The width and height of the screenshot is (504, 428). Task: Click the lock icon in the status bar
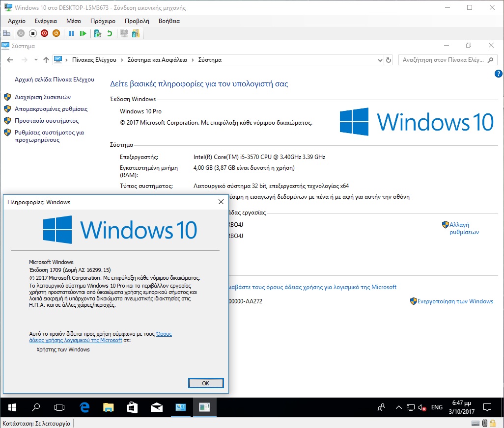point(492,423)
